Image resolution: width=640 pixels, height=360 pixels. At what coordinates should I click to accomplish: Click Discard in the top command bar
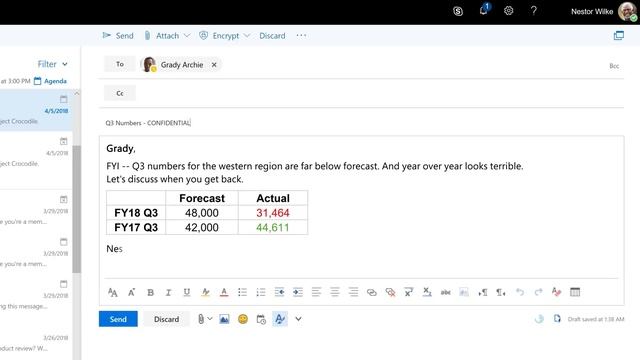(x=272, y=36)
